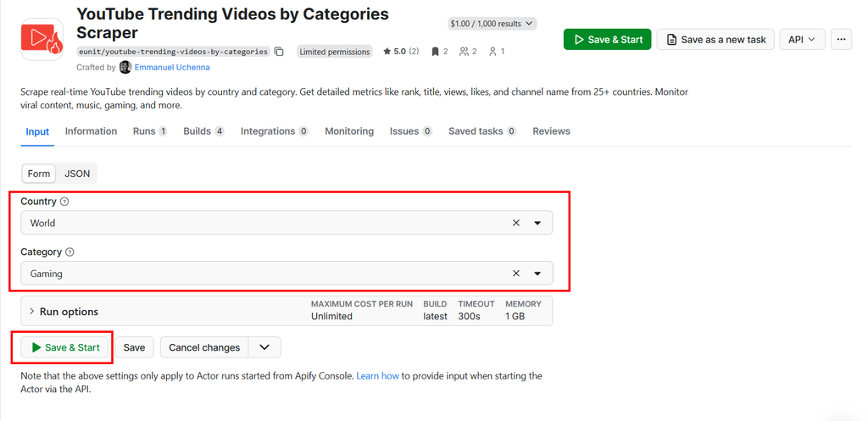Image resolution: width=868 pixels, height=421 pixels.
Task: Click the single user icon showing 1
Action: [x=492, y=52]
